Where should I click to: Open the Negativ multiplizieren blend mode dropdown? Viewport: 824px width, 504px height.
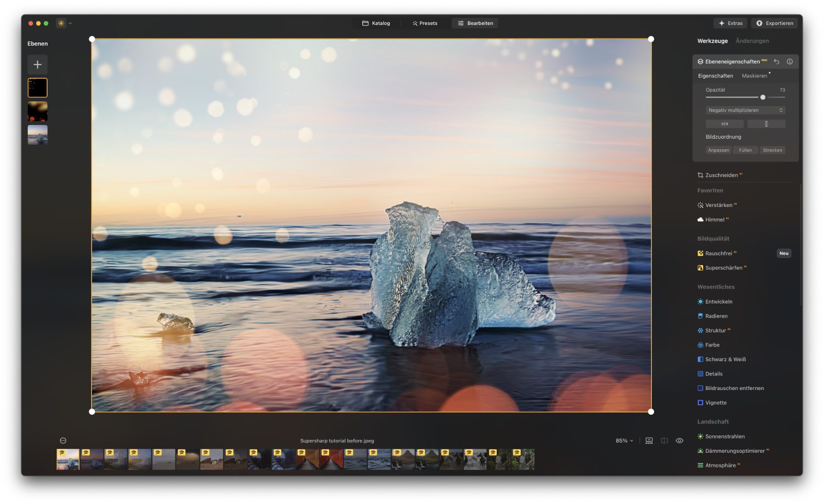745,110
